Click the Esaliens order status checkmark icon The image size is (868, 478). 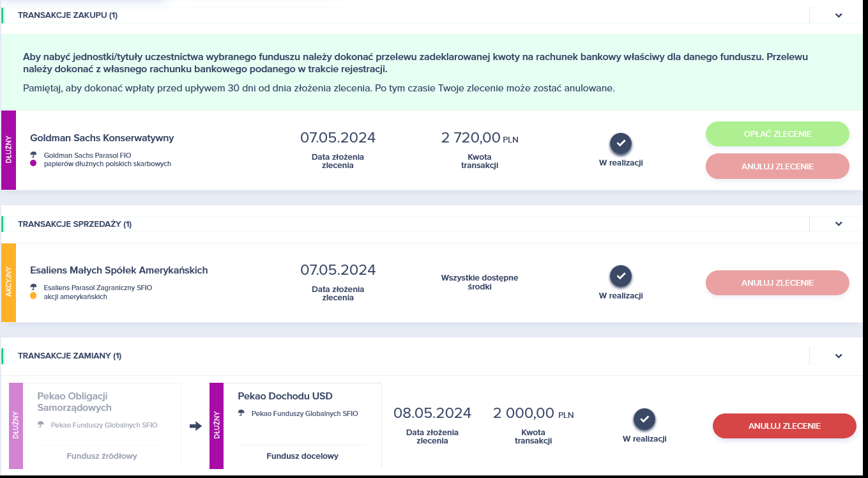pyautogui.click(x=621, y=277)
